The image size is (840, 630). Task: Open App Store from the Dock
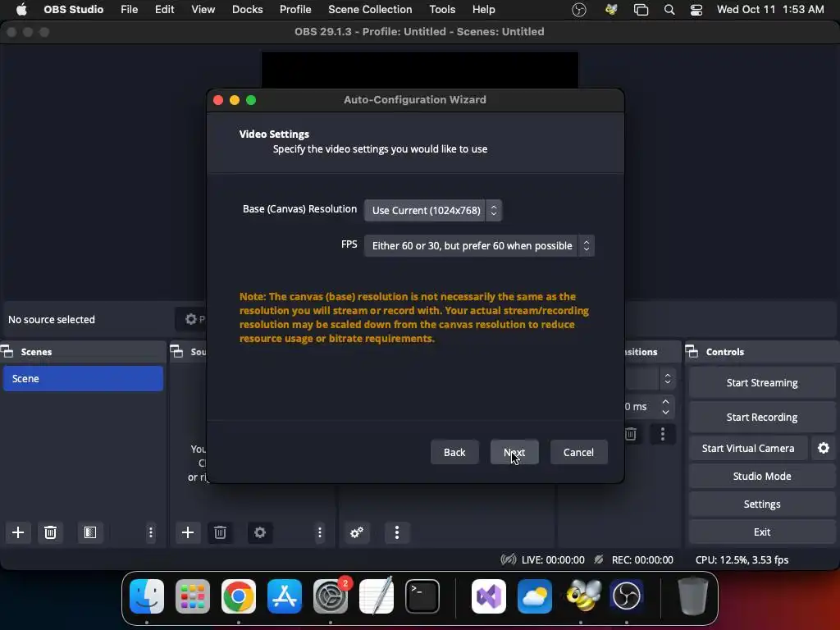point(285,596)
